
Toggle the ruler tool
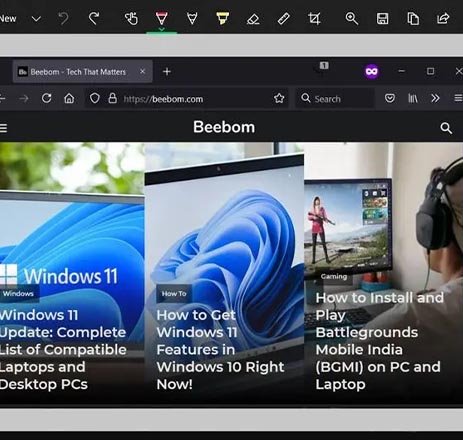284,19
